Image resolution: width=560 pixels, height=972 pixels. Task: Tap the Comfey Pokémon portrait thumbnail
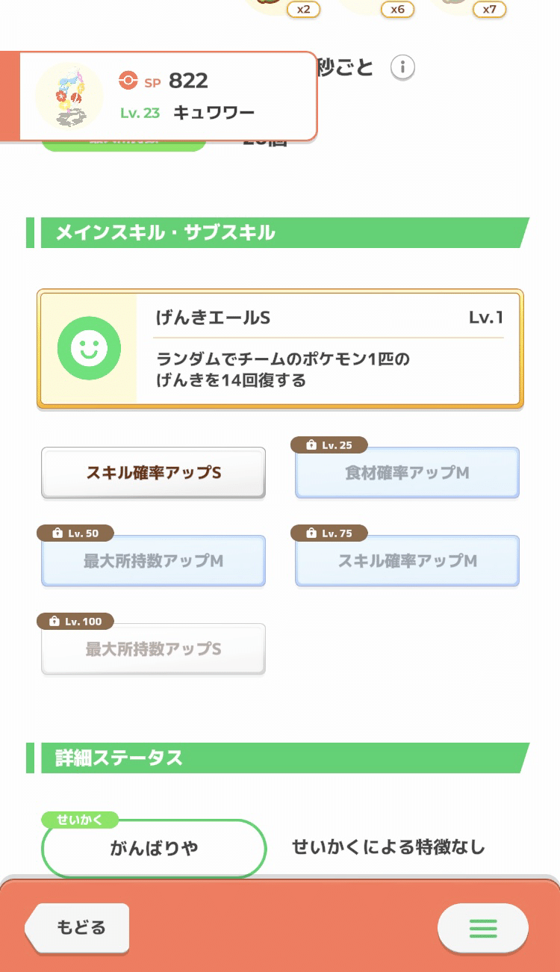pyautogui.click(x=69, y=96)
